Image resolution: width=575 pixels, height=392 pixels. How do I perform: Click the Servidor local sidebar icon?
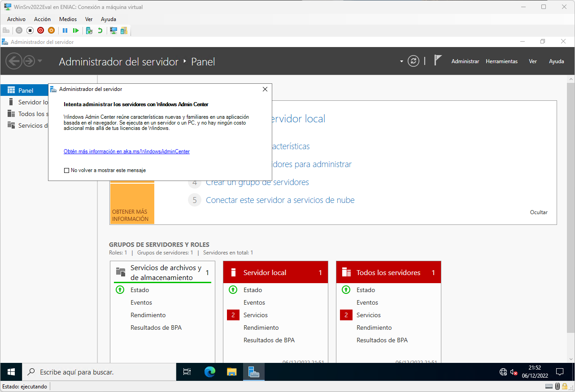(x=11, y=102)
